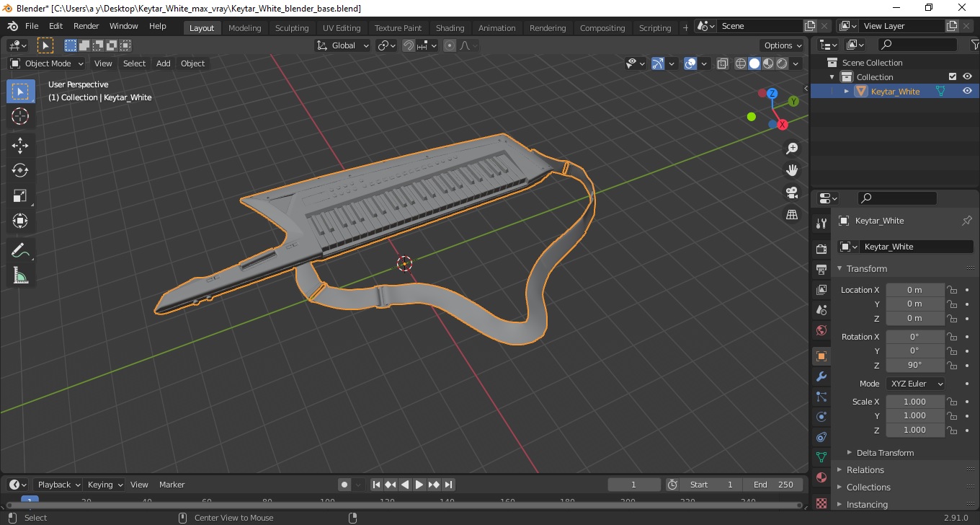The height and width of the screenshot is (525, 980).
Task: Pin the Keytar_White properties panel
Action: tap(967, 221)
